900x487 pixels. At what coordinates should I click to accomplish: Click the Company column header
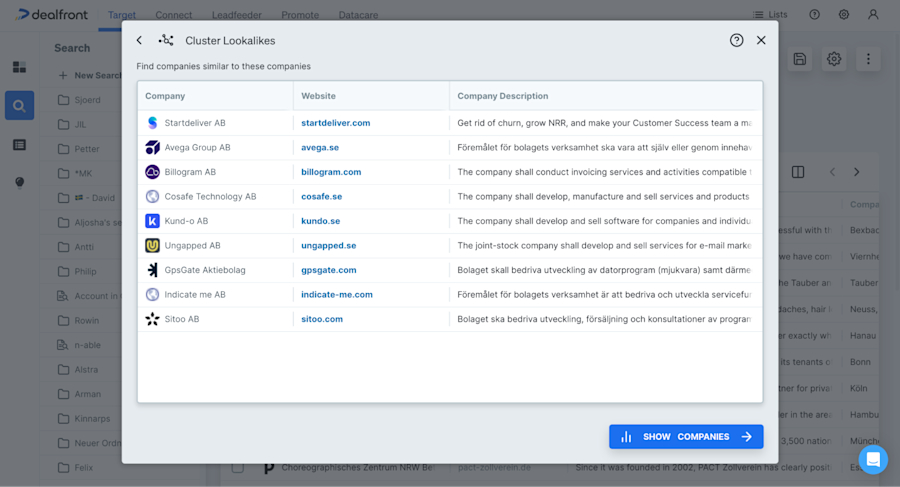point(165,96)
